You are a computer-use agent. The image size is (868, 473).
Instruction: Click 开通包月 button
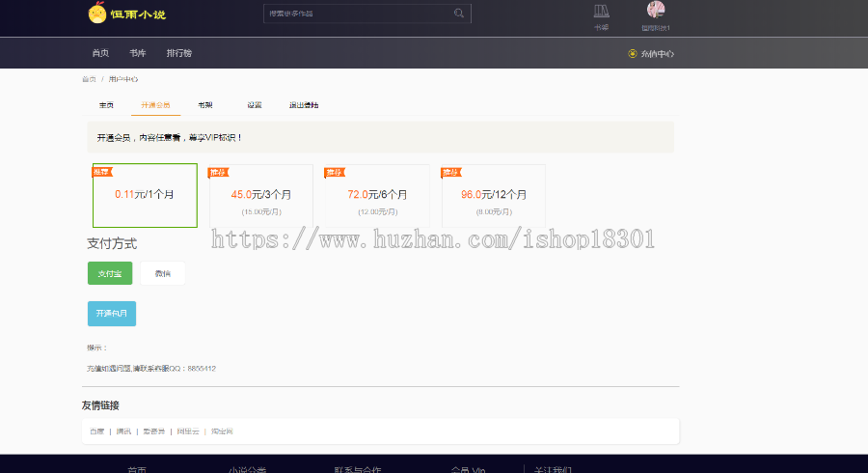click(x=112, y=314)
